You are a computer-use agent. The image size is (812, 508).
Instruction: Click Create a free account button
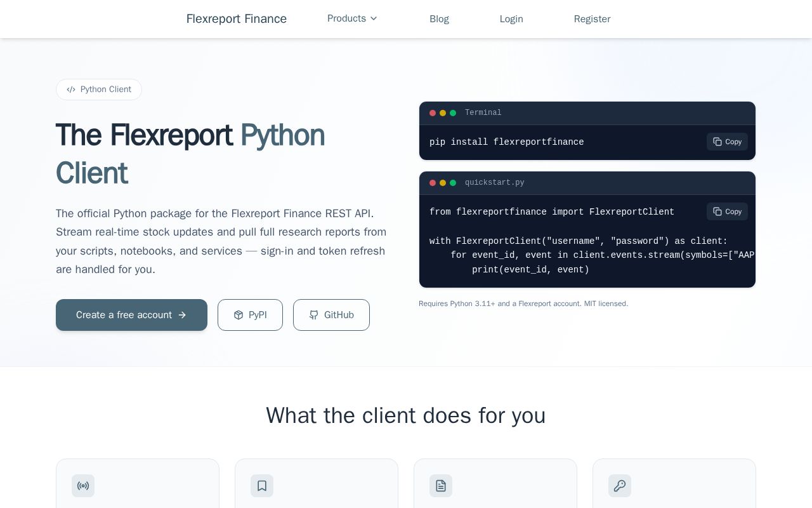coord(131,315)
